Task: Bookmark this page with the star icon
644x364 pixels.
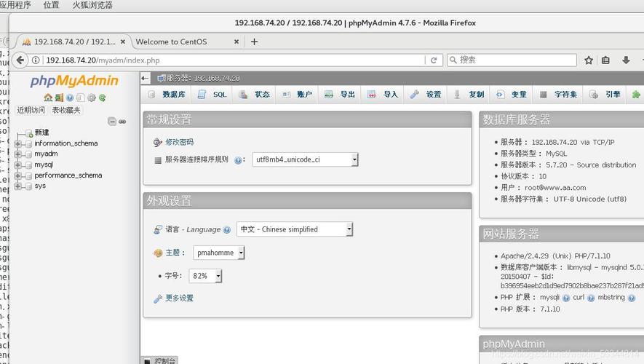Action: click(589, 60)
